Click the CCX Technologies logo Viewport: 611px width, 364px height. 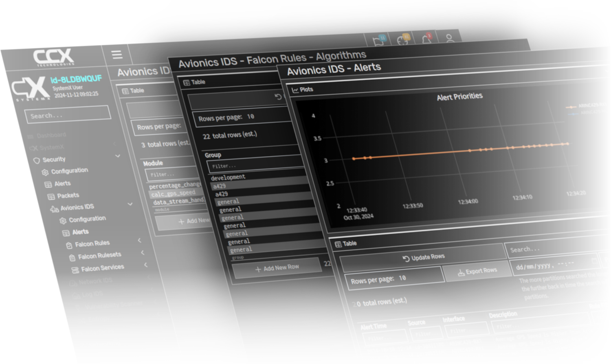coord(53,57)
